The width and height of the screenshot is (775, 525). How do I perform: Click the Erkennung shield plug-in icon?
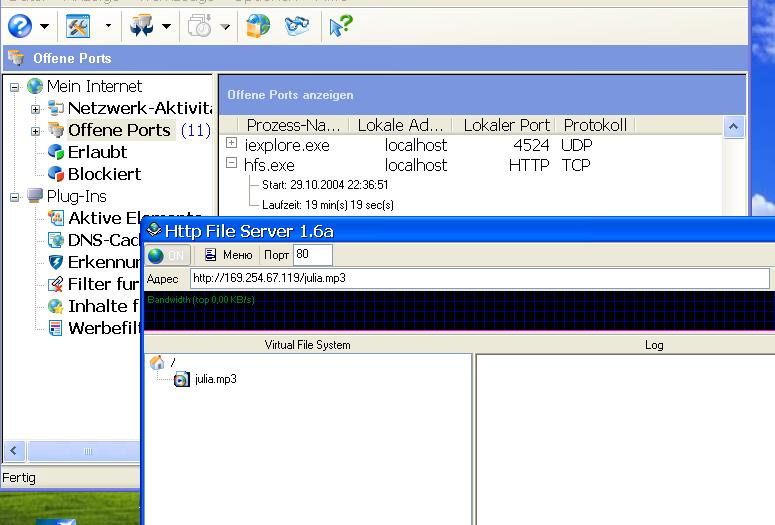pyautogui.click(x=56, y=262)
